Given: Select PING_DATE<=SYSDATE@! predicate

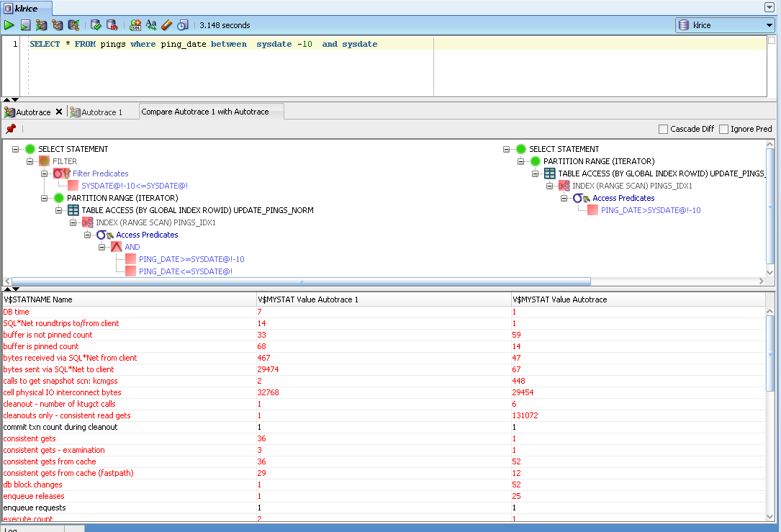Looking at the screenshot, I should tap(186, 271).
